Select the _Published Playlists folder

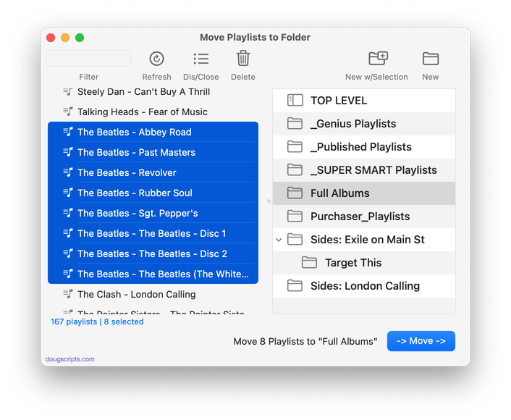[x=363, y=147]
